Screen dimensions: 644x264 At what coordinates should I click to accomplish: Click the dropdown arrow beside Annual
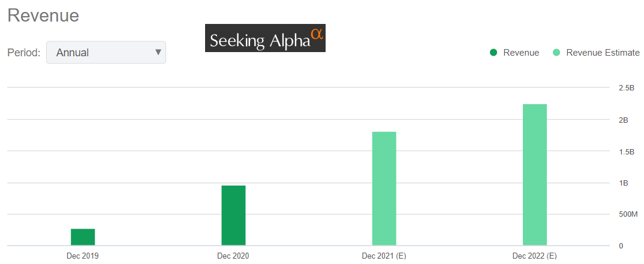[x=158, y=52]
